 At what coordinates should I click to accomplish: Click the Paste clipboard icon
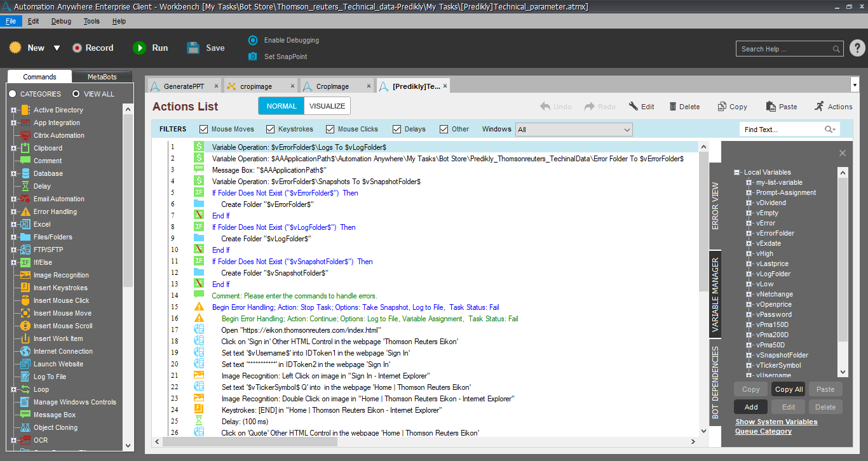tap(771, 107)
